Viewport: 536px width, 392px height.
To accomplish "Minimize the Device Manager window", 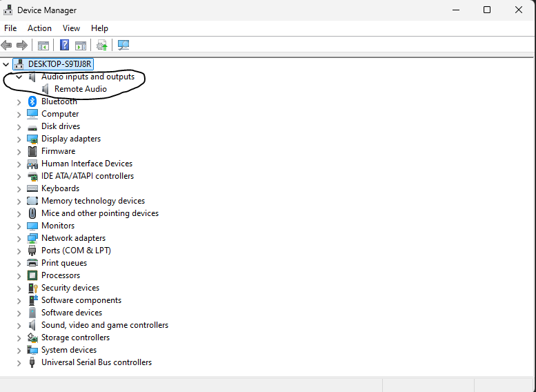I will (x=456, y=10).
